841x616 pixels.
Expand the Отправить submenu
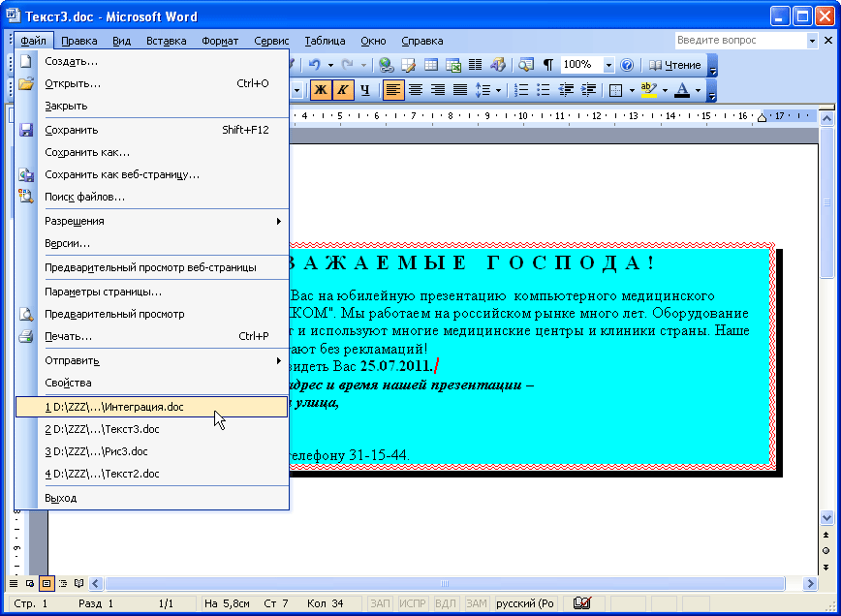(x=152, y=360)
